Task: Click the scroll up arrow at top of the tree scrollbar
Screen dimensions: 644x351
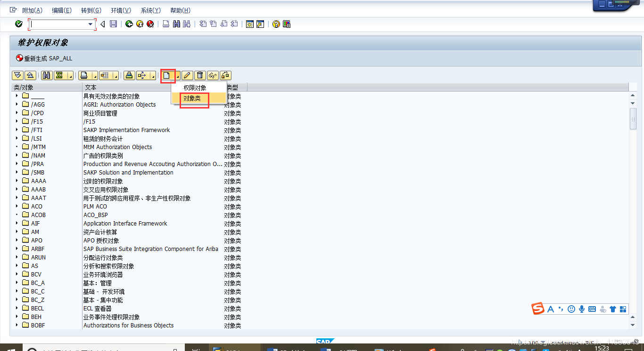Action: (633, 95)
